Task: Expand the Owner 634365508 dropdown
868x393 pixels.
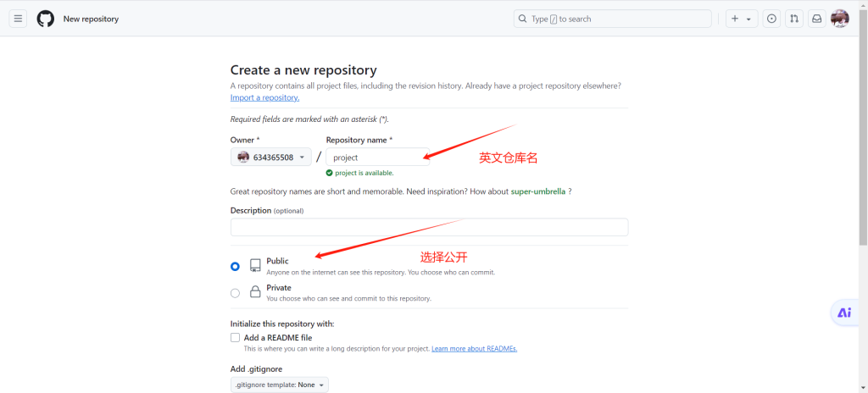Action: tap(270, 157)
